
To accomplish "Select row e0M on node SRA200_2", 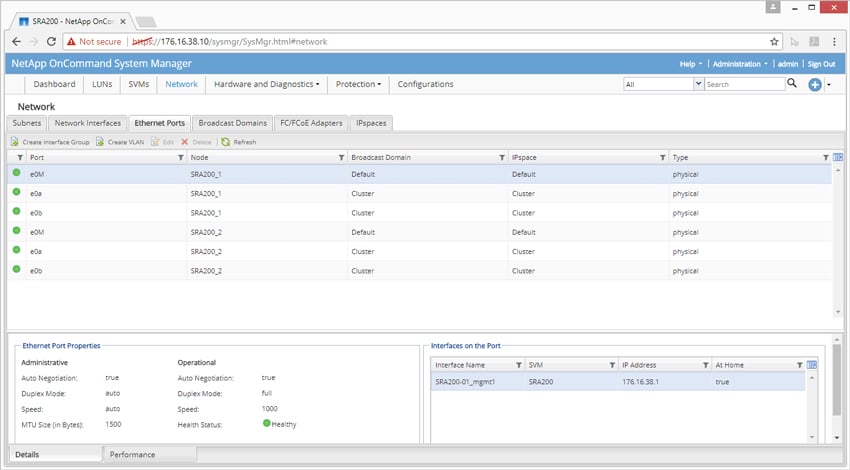I will pos(419,232).
